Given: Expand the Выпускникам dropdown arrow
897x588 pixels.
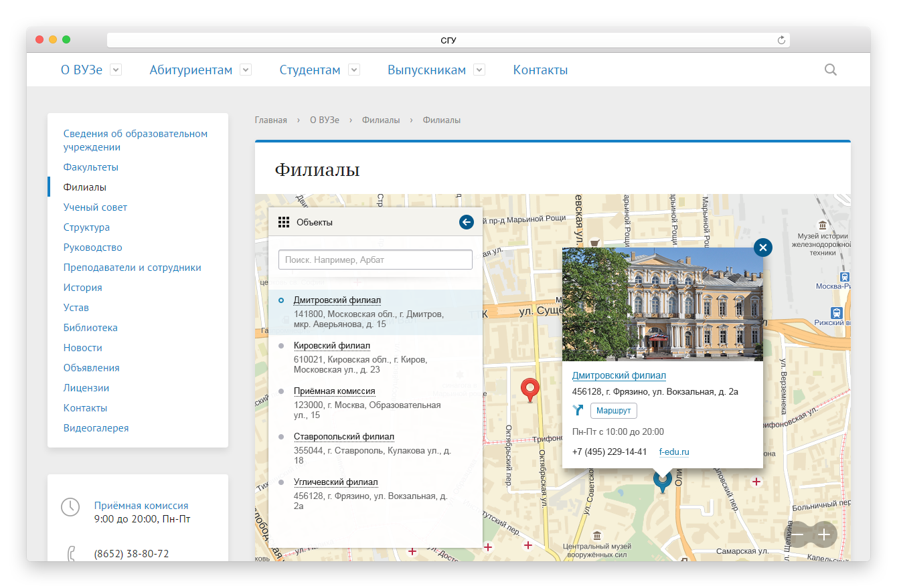Looking at the screenshot, I should [x=479, y=70].
